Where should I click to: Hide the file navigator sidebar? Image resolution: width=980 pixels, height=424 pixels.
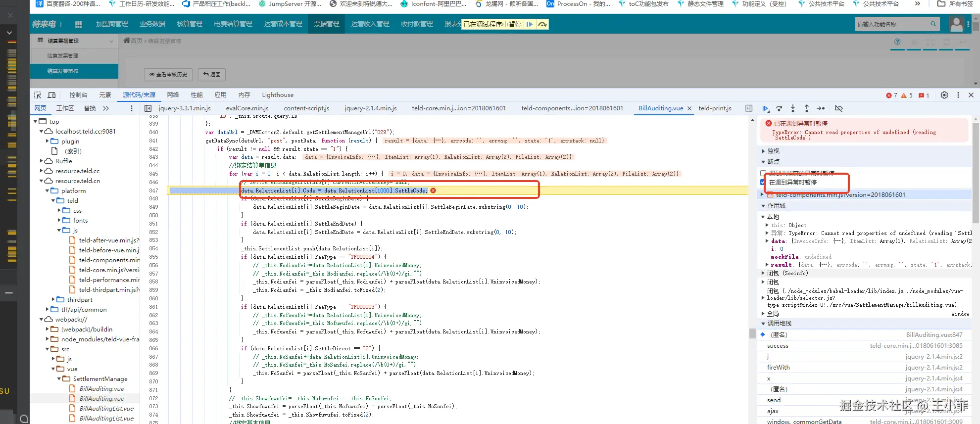click(148, 108)
